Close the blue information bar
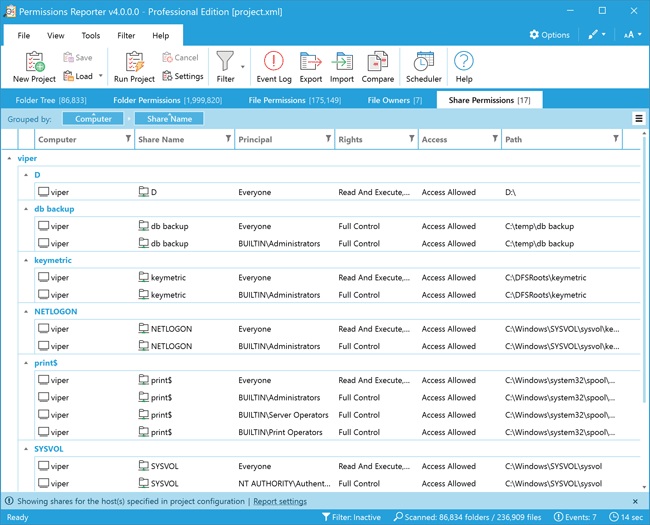650x525 pixels. pos(635,501)
